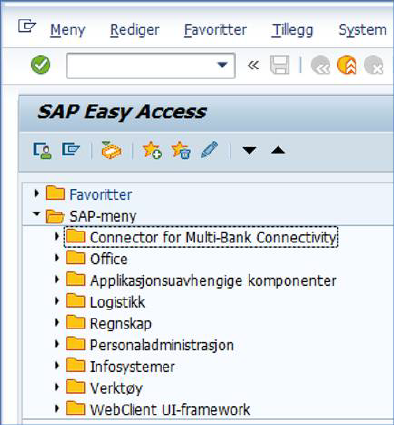Click the Change favorites pencil icon
Image resolution: width=394 pixels, height=425 pixels.
[210, 150]
